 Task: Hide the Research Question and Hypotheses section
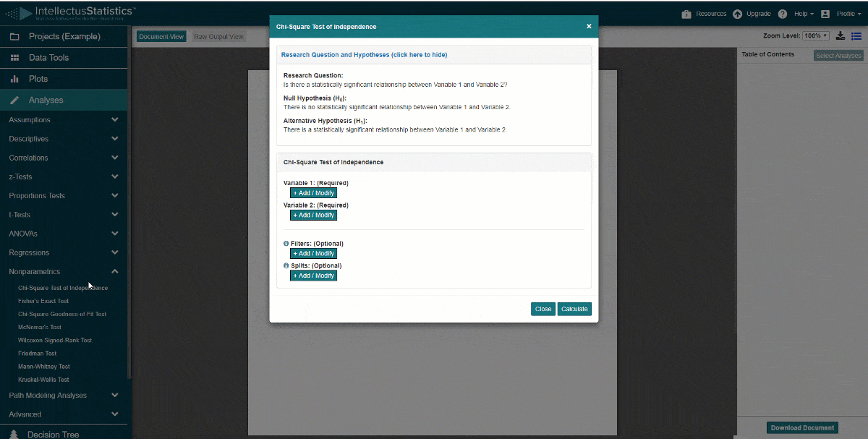[x=364, y=55]
